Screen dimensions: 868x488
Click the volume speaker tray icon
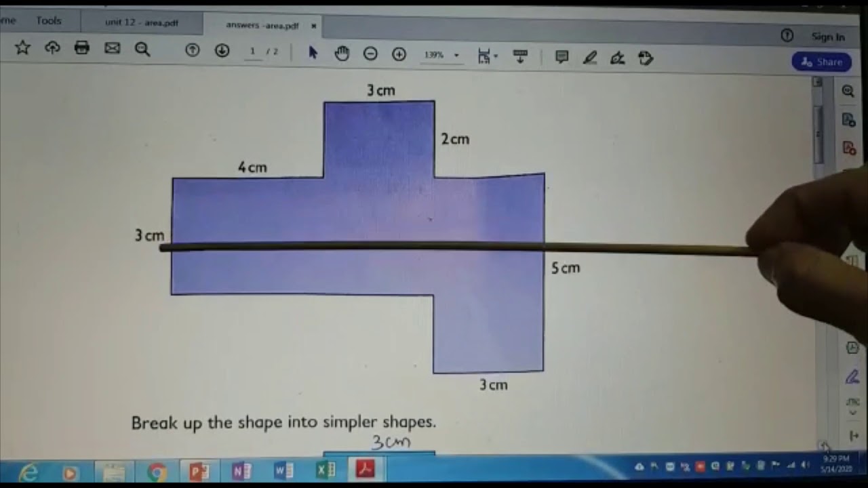pos(805,466)
